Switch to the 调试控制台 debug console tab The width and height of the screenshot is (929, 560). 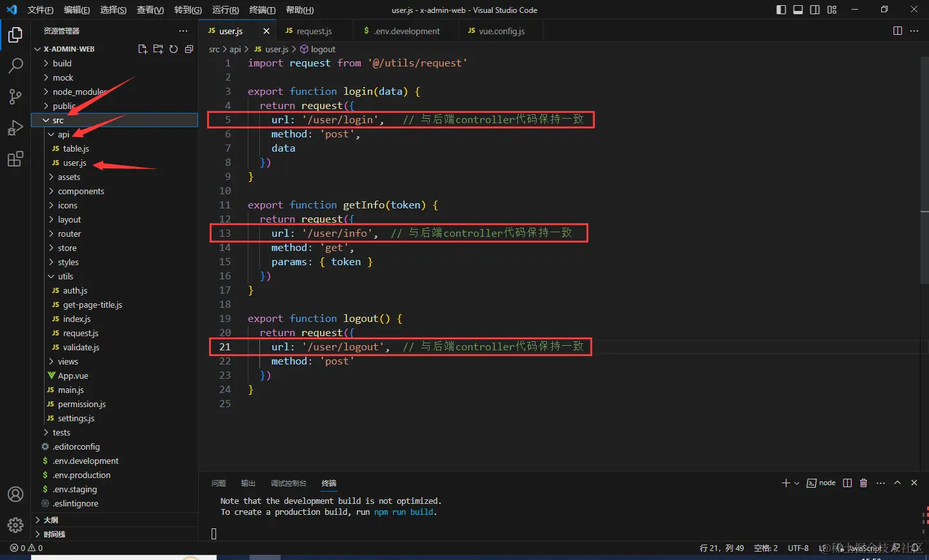click(x=288, y=483)
